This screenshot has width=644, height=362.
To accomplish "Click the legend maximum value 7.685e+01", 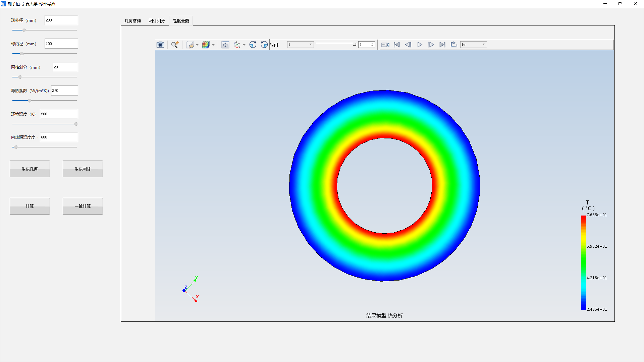I will pos(597,215).
